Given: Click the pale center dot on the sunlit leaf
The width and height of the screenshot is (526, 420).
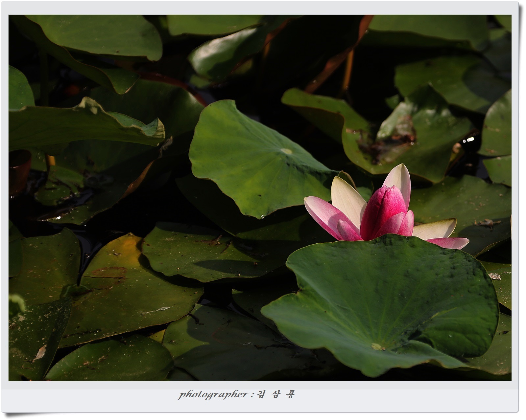Looking at the screenshot, I should (286, 151).
